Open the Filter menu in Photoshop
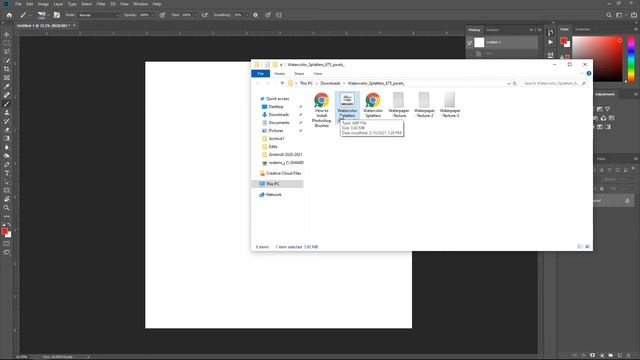The width and height of the screenshot is (640, 360). [101, 4]
